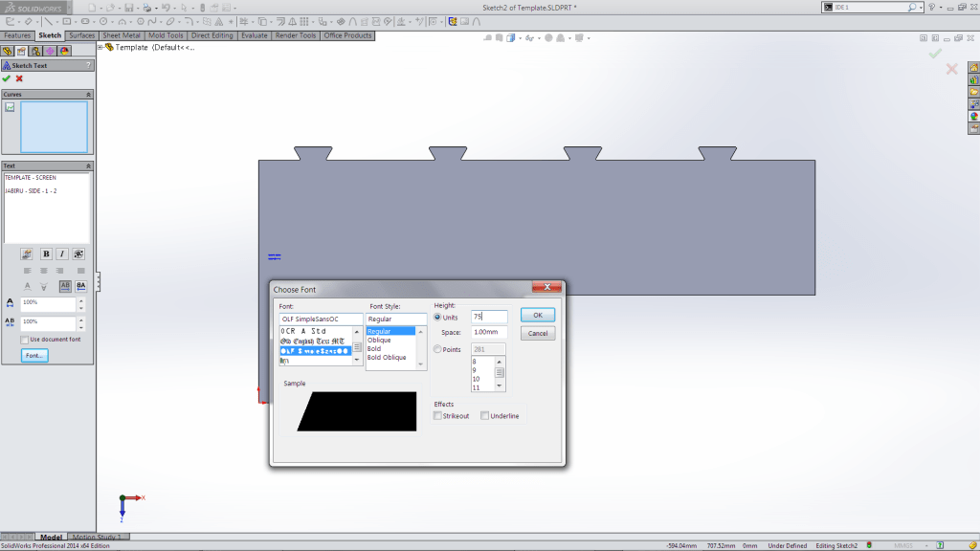Open the ConfigurationManager tab icon
980x551 pixels.
coord(35,51)
